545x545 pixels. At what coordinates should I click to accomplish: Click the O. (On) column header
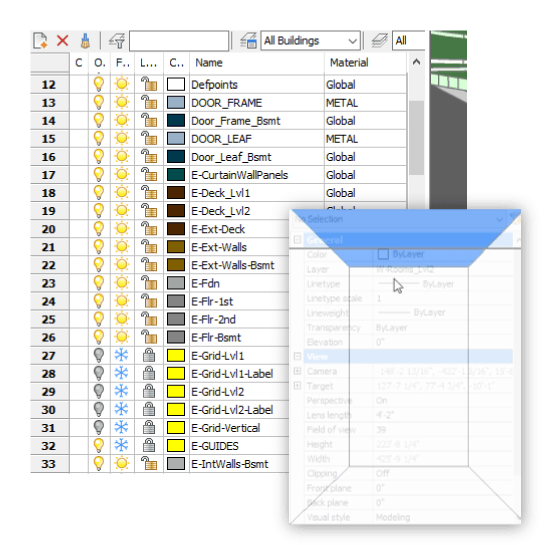pos(99,63)
